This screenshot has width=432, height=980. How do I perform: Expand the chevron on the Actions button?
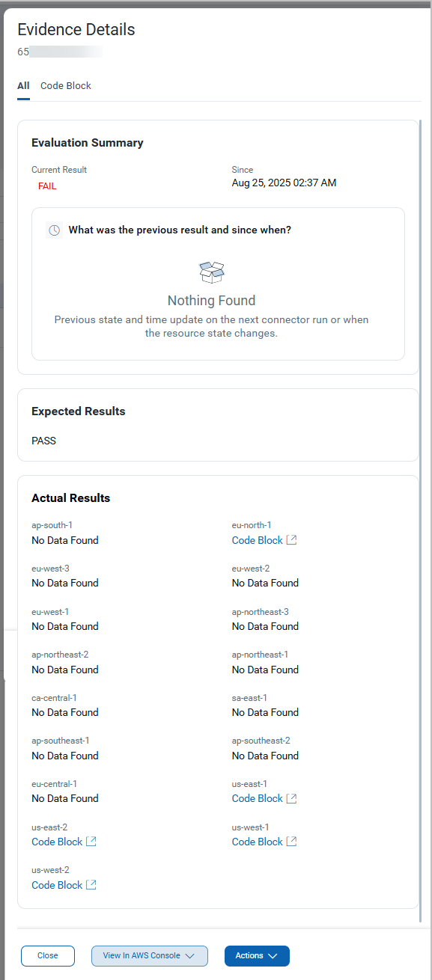point(274,955)
